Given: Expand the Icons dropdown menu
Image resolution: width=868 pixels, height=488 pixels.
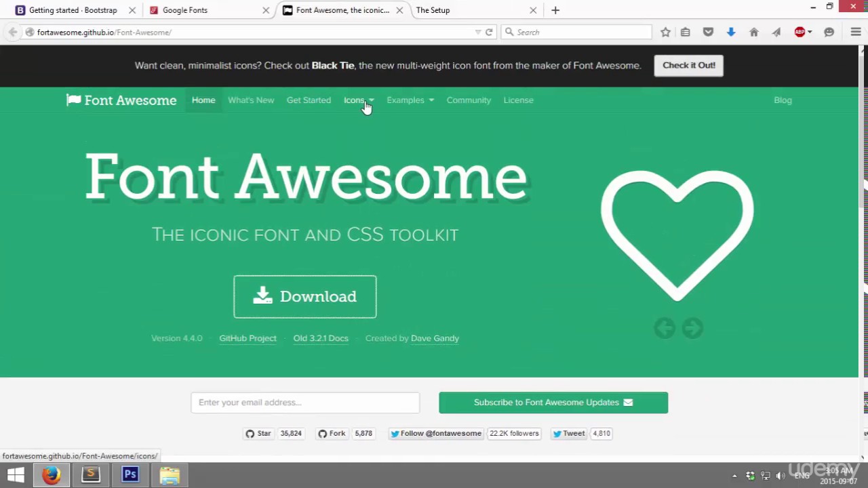Looking at the screenshot, I should coord(359,100).
